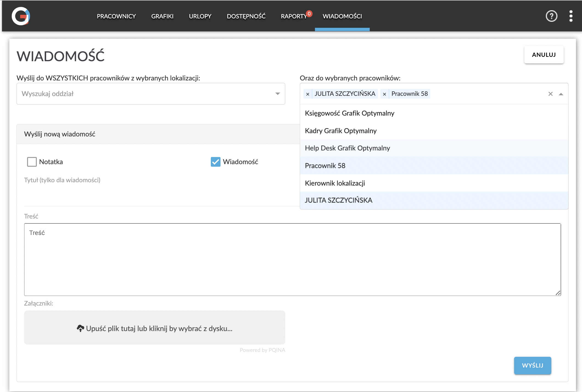
Task: Remove JULITA SZCZYCIŃSKA recipient tag
Action: (308, 94)
